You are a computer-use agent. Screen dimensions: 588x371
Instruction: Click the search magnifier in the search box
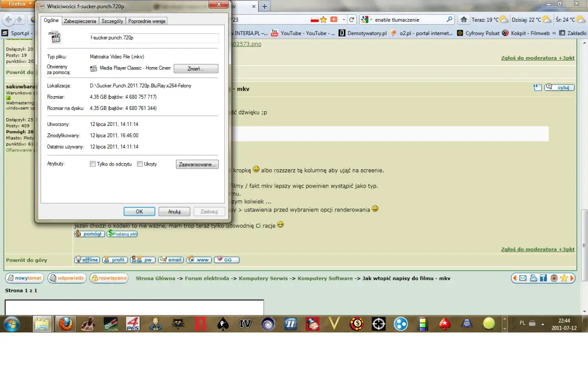(449, 20)
